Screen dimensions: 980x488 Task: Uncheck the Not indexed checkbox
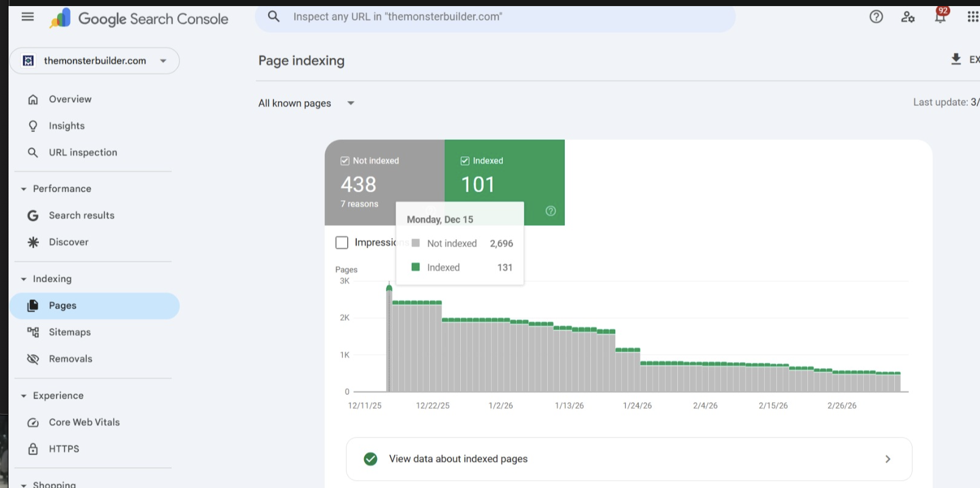click(345, 161)
